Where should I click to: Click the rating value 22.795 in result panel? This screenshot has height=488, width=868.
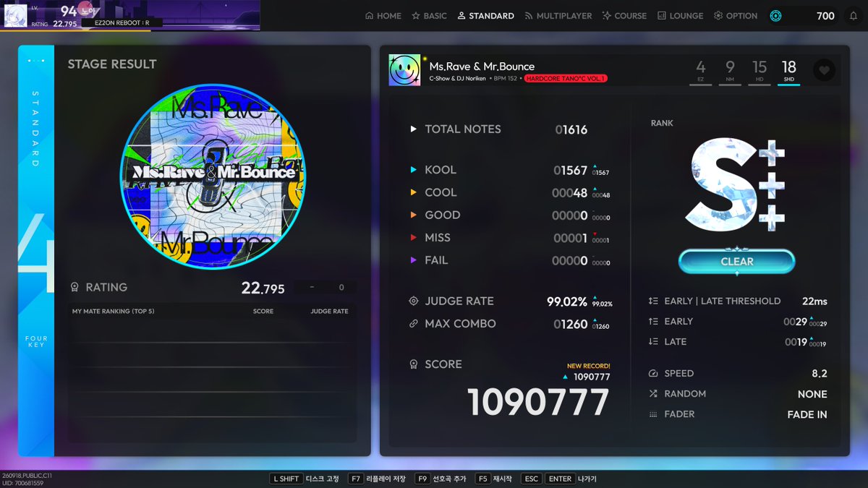click(263, 288)
